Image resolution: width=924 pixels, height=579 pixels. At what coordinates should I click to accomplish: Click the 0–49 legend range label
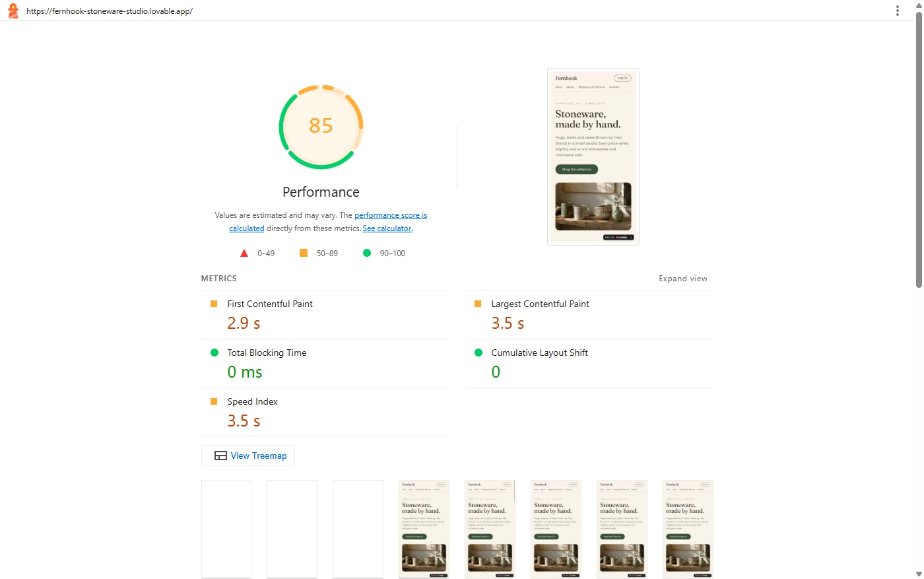coord(266,254)
